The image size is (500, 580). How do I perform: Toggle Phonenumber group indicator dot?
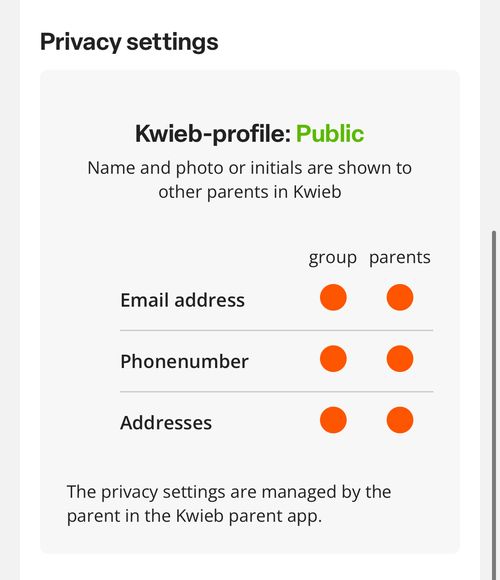tap(333, 359)
